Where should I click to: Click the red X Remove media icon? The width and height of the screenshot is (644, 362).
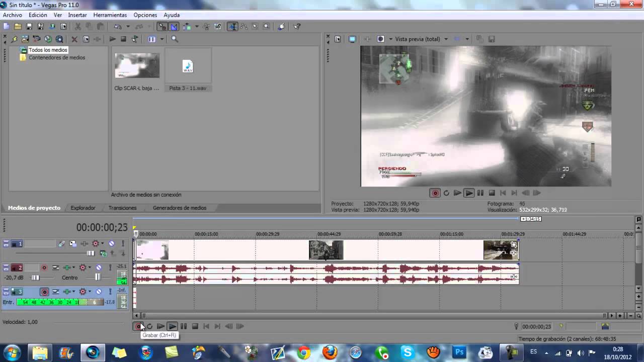tap(74, 39)
